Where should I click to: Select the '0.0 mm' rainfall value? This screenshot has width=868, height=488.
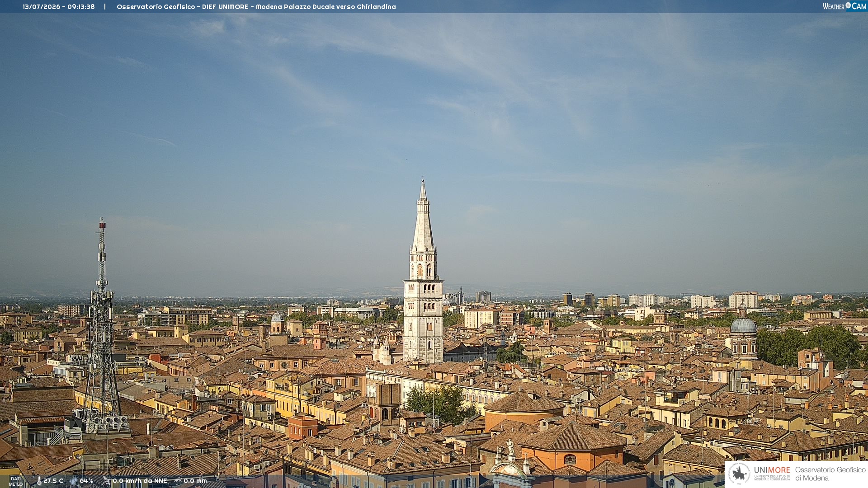click(x=195, y=481)
